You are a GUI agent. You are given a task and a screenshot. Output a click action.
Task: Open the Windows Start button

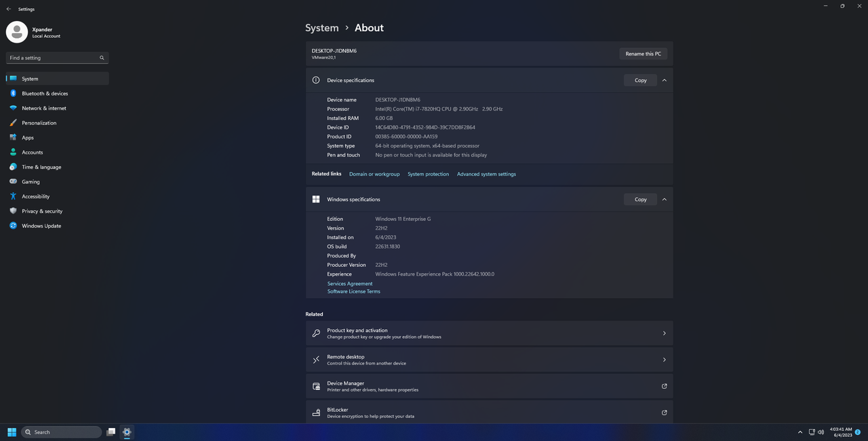click(x=12, y=432)
